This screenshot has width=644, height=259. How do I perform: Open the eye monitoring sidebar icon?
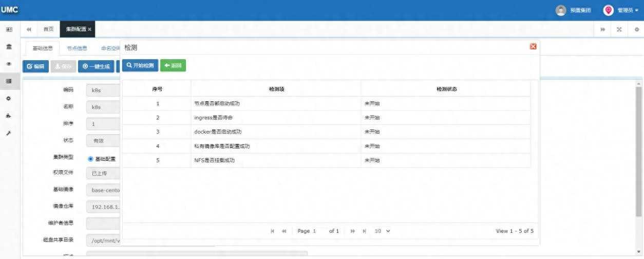[x=9, y=64]
